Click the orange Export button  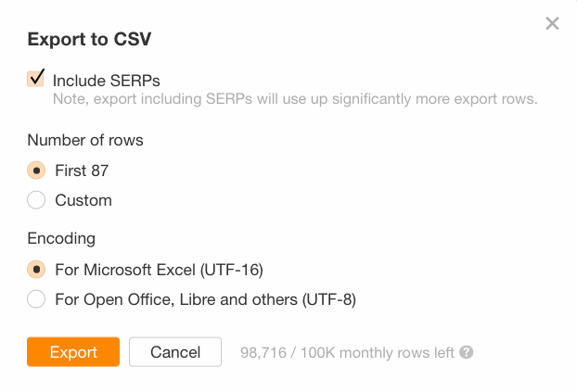pyautogui.click(x=73, y=352)
